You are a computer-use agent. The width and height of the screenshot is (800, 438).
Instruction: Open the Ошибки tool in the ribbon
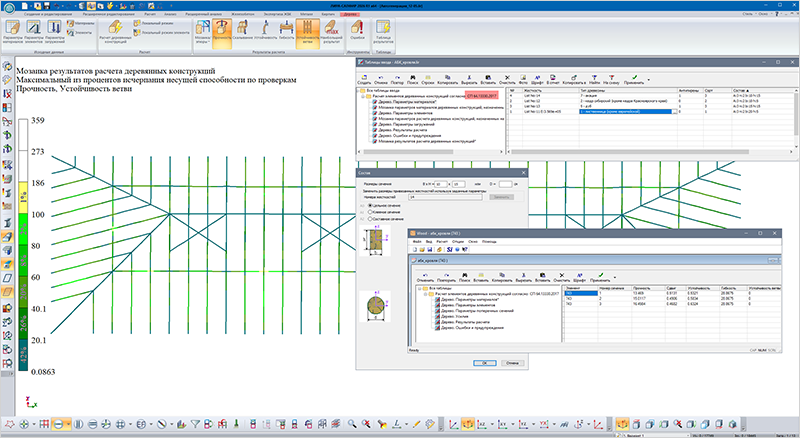[x=358, y=31]
